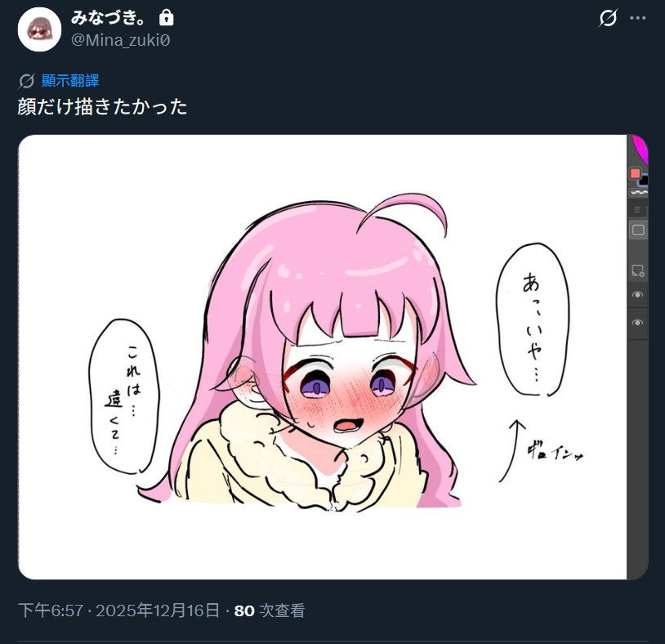This screenshot has width=665, height=644.
Task: Select the red foreground color swatch
Action: point(635,173)
